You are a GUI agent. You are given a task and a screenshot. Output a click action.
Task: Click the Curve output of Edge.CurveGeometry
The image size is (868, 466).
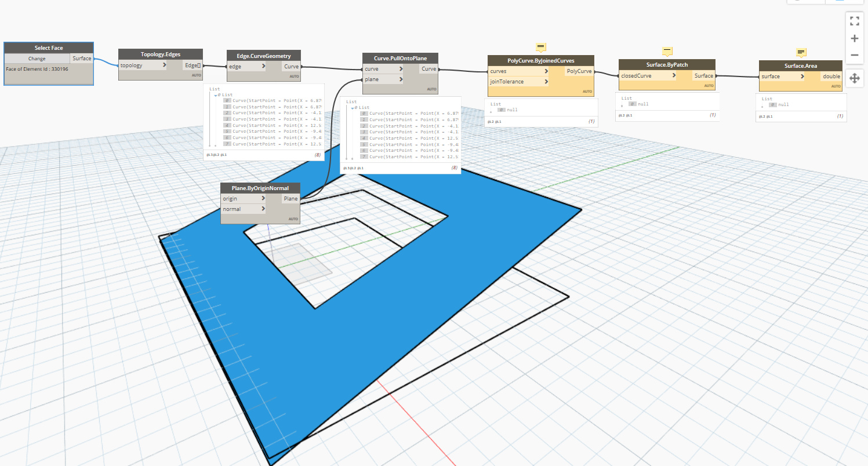point(291,67)
